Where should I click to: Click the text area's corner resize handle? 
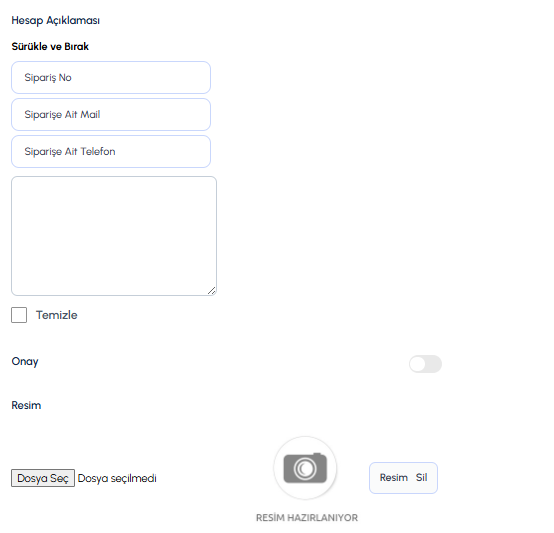[x=212, y=291]
